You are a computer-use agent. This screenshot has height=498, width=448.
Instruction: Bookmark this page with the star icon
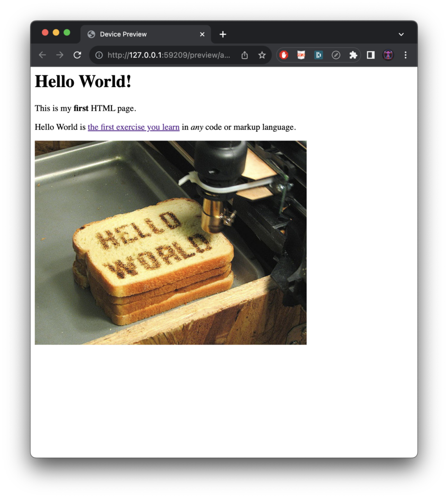coord(262,55)
